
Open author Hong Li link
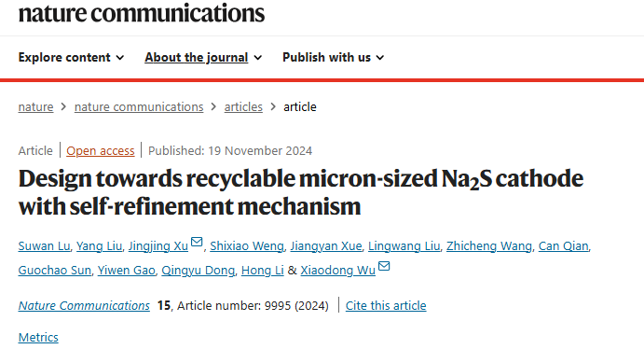[x=263, y=270]
